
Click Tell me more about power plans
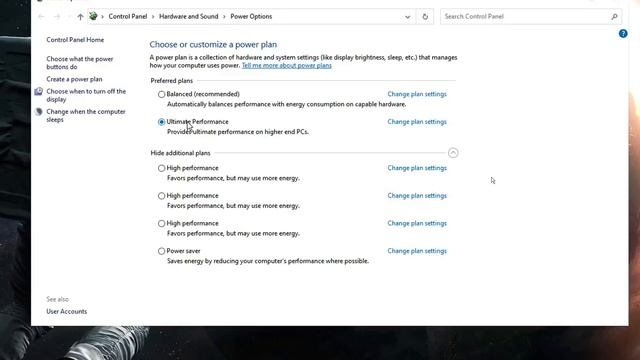[287, 66]
